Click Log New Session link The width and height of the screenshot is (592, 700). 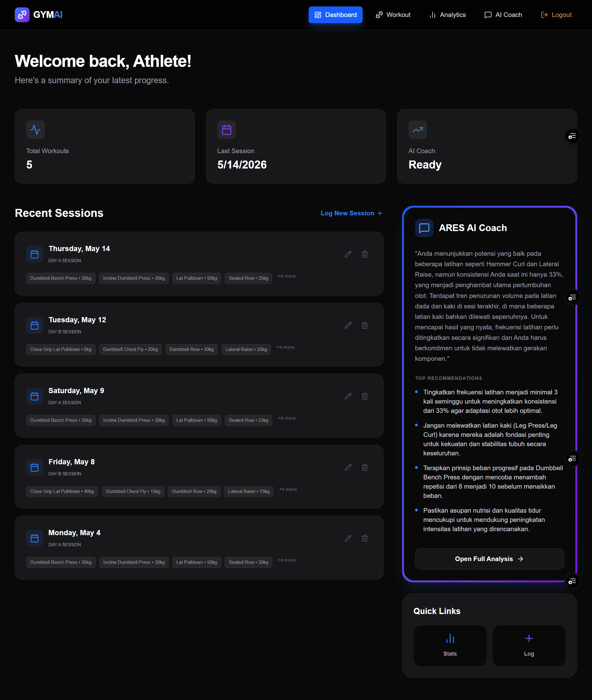(x=351, y=213)
